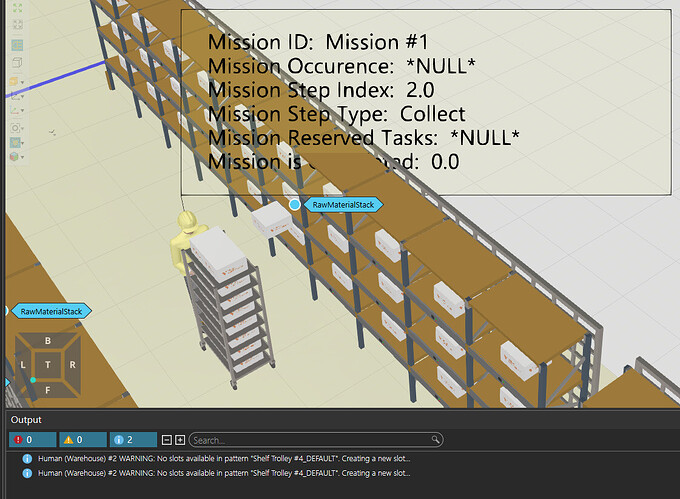
Task: Toggle the info messages filter showing 2
Action: pyautogui.click(x=133, y=440)
